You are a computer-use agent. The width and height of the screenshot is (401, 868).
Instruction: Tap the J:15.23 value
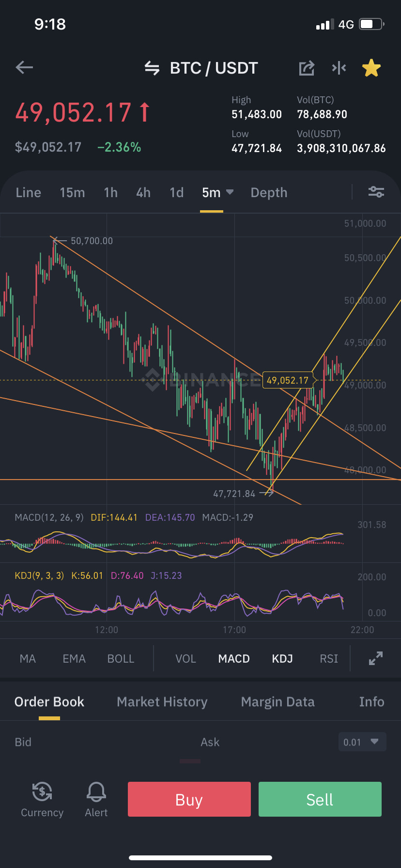coord(166,575)
